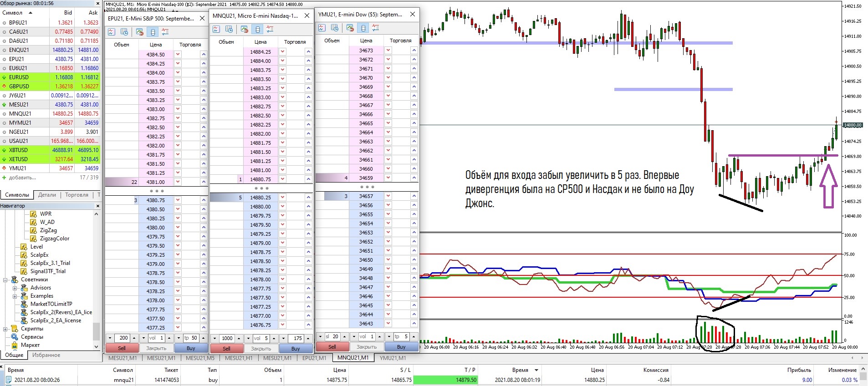Select the ScalpEx indicator icon
868x386 pixels.
pyautogui.click(x=24, y=255)
